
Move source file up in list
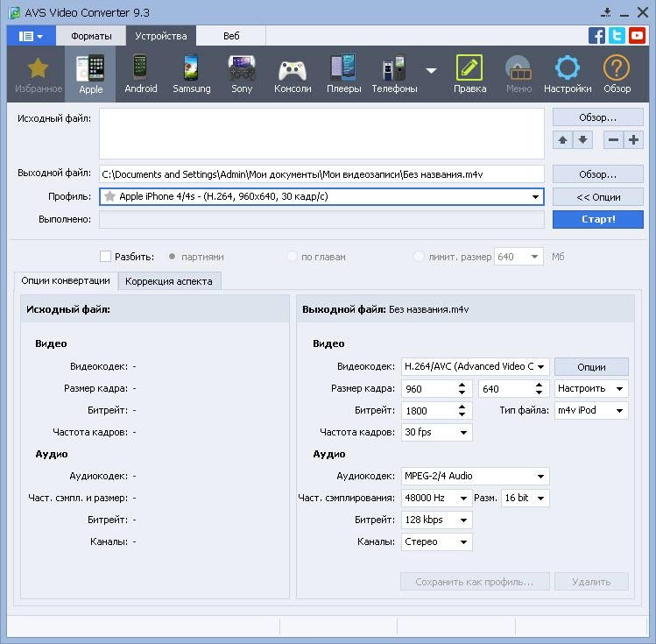pos(562,140)
